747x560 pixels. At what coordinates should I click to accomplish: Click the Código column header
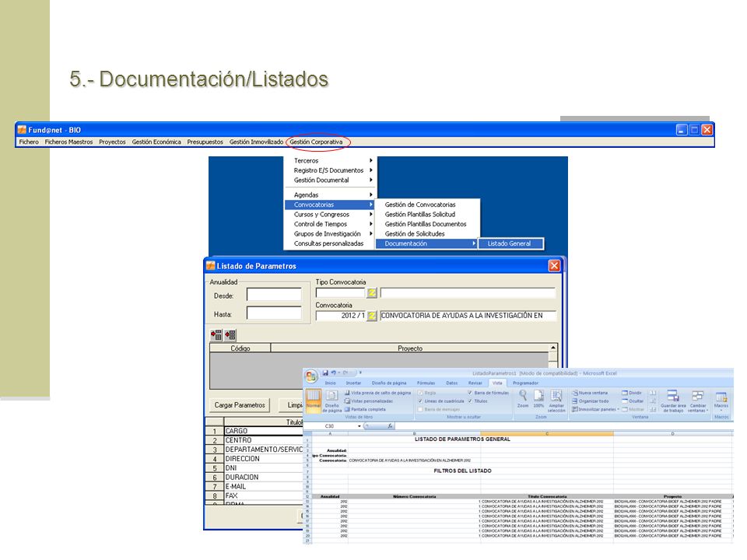coord(240,348)
